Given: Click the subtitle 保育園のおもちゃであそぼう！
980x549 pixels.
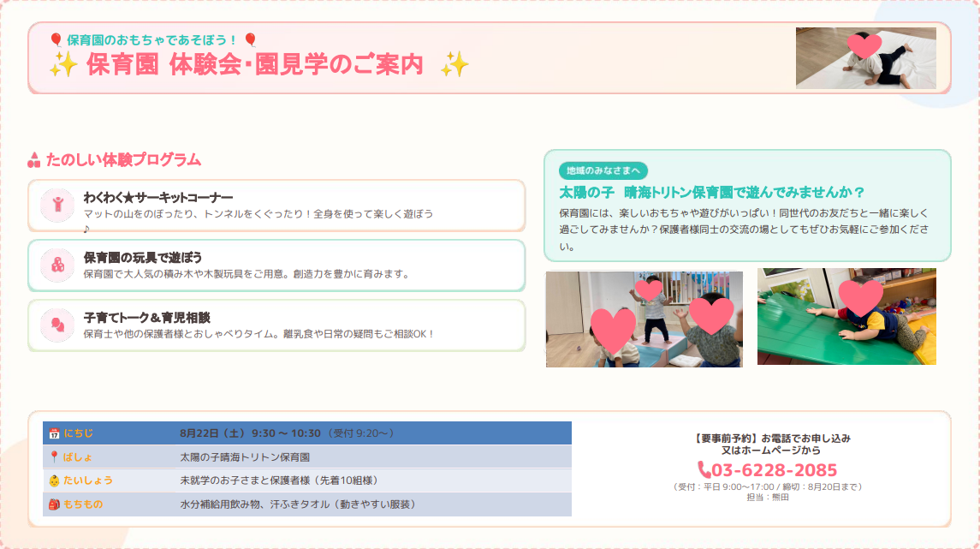Looking at the screenshot, I should (152, 40).
